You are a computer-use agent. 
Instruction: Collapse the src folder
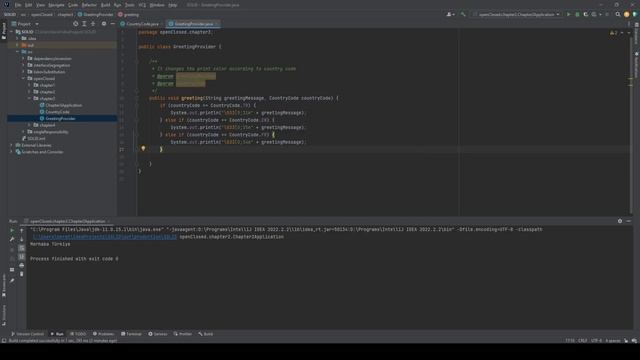click(18, 52)
